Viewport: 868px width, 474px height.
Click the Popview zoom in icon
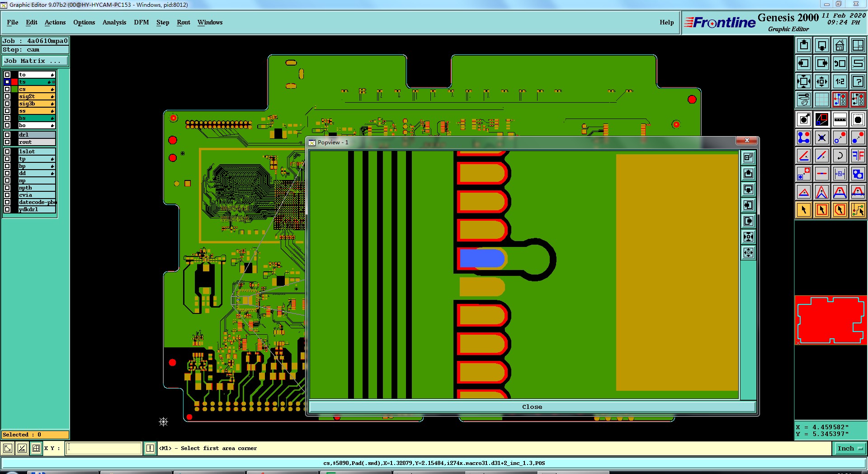(x=749, y=237)
